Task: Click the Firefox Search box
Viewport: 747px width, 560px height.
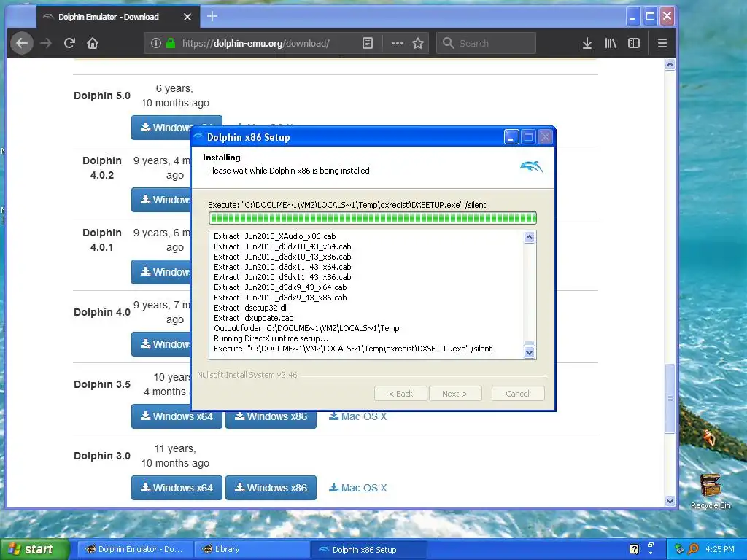Action: [486, 43]
